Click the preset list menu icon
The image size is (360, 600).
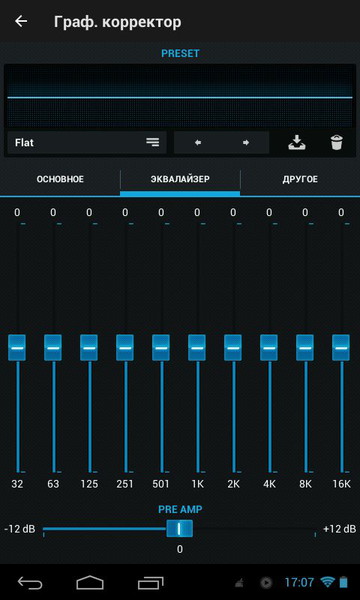(153, 142)
